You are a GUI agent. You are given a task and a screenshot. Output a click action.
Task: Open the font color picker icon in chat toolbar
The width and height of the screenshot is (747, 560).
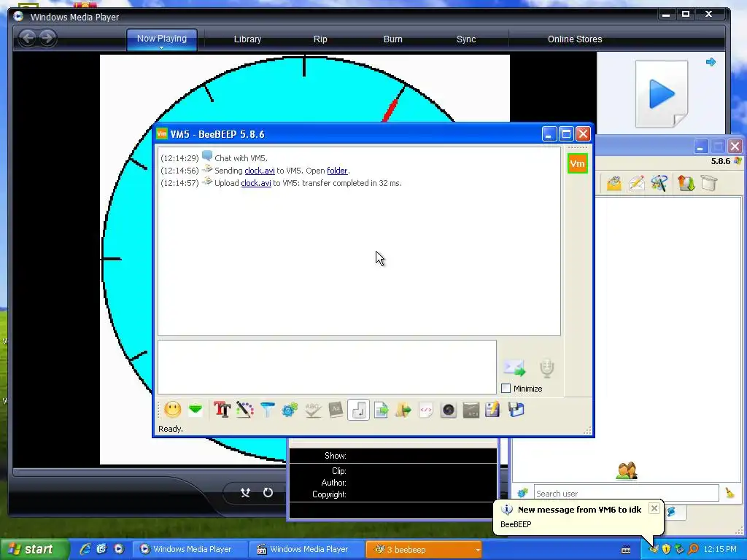pyautogui.click(x=245, y=410)
